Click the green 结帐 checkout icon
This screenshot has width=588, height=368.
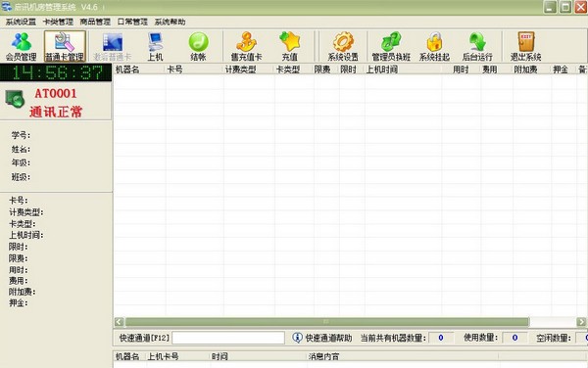(x=198, y=46)
